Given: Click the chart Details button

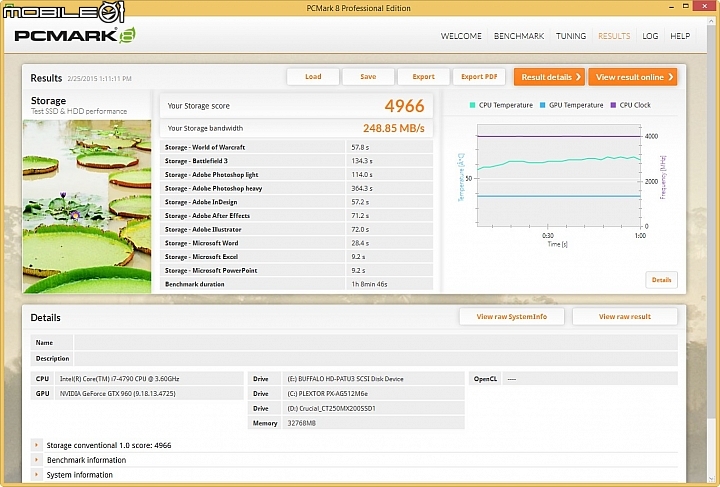Looking at the screenshot, I should pyautogui.click(x=661, y=280).
